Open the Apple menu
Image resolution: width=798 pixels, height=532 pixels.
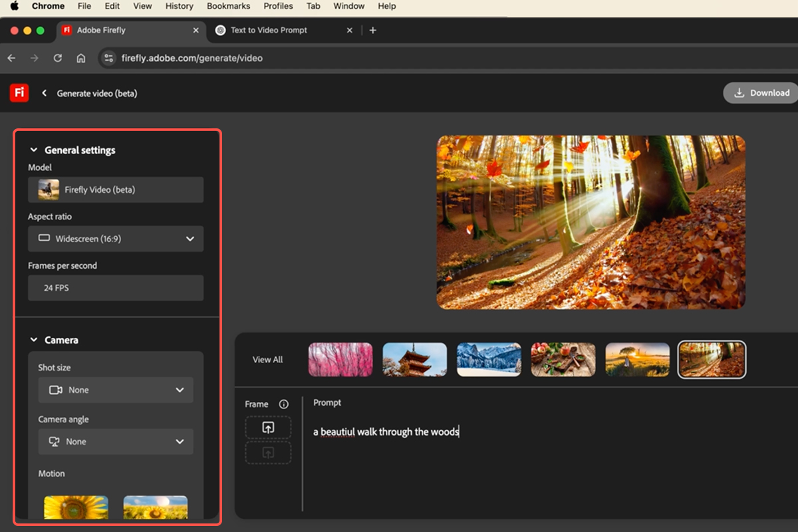tap(15, 6)
